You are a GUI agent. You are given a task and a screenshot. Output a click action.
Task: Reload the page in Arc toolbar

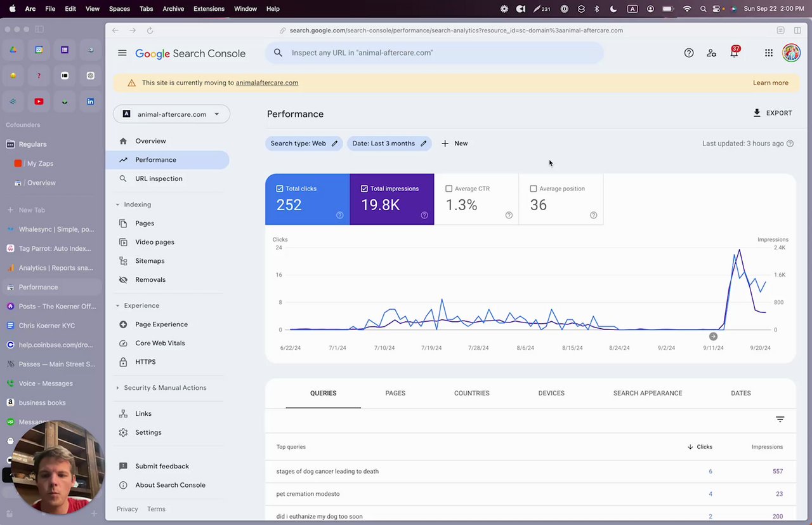coord(150,30)
